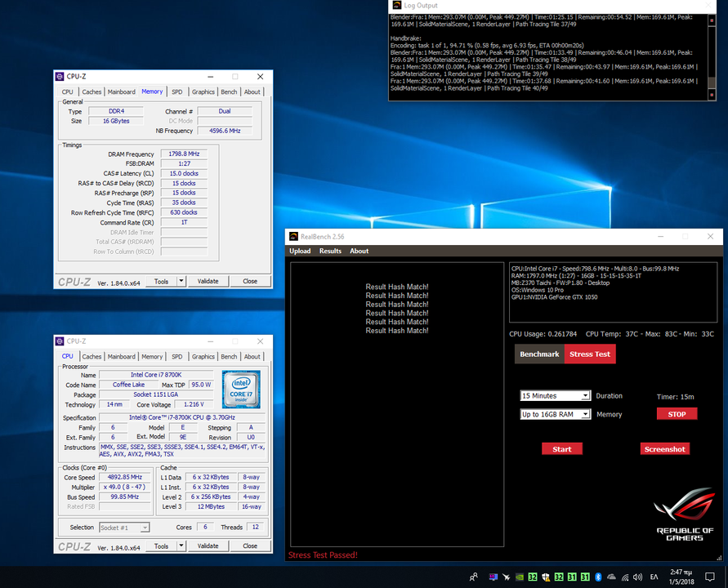Image resolution: width=728 pixels, height=588 pixels.
Task: Click the Row Refresh Cycle Time value 630 clocks
Action: 184,212
